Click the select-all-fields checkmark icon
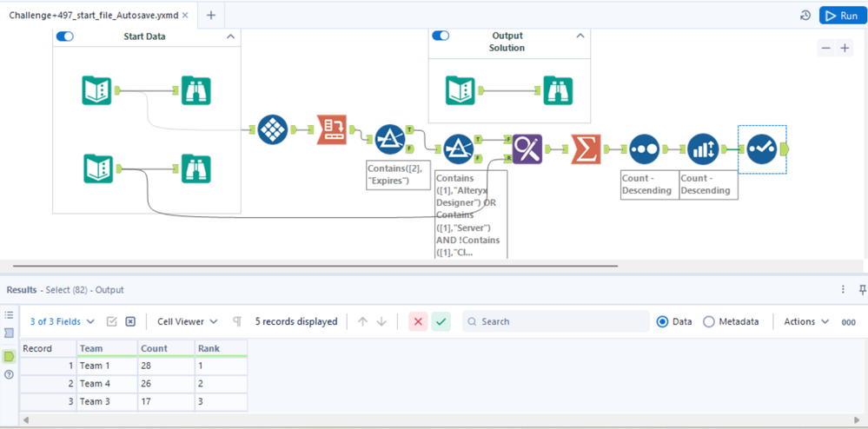 click(x=111, y=321)
